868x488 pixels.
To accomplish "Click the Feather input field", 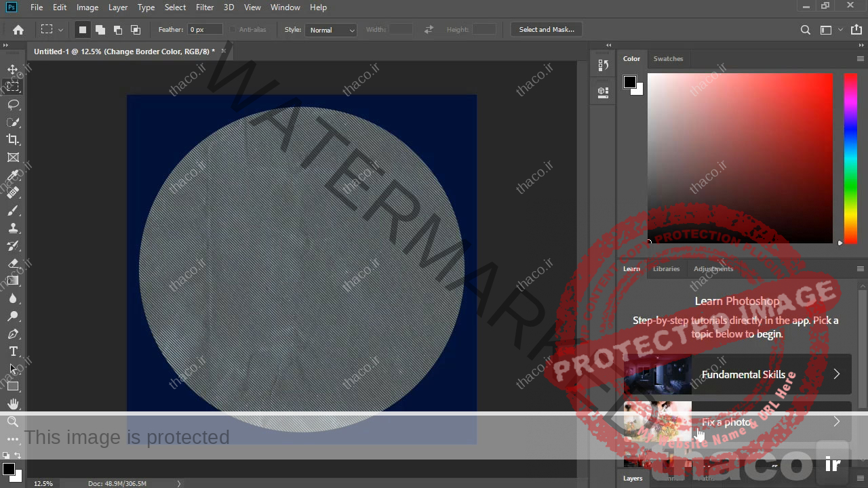I will (x=205, y=30).
